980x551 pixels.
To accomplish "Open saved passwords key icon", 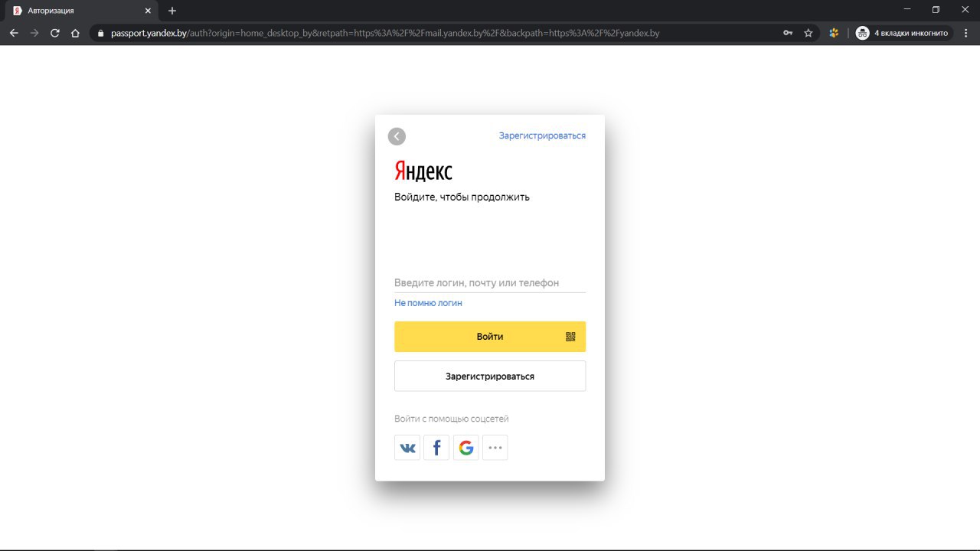I will click(788, 33).
